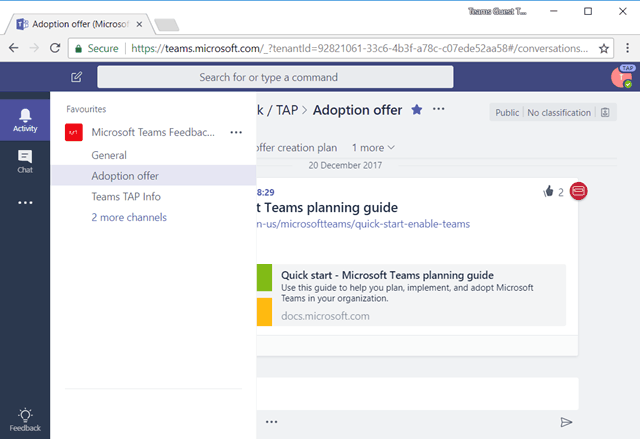Screen dimensions: 640x439
Task: Click the Public label
Action: [x=507, y=113]
